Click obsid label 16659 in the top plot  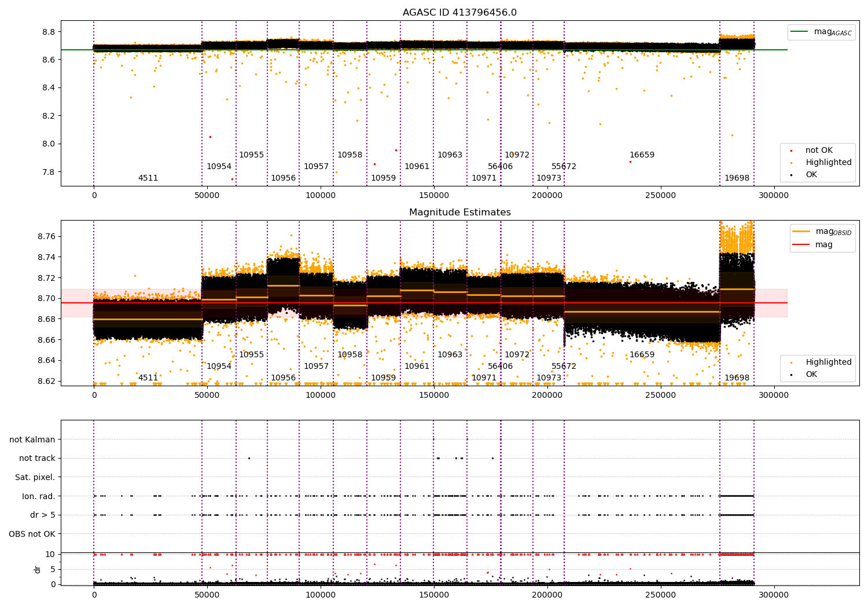(642, 155)
